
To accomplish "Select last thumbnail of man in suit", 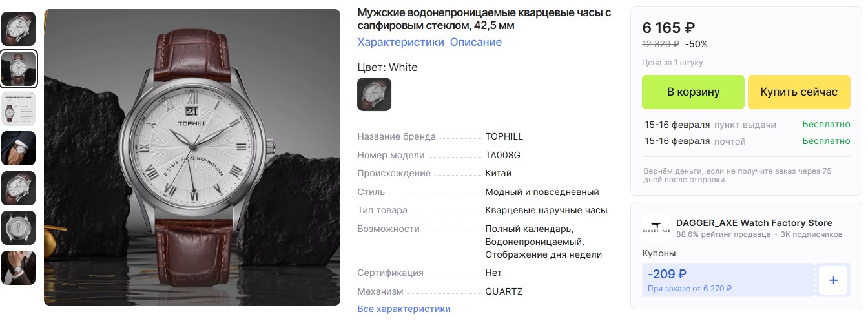I will 19,267.
